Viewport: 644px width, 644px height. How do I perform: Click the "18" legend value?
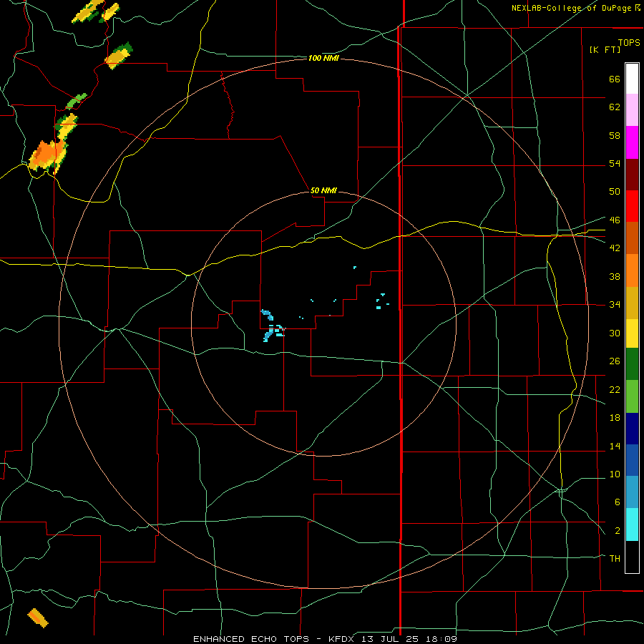point(615,417)
